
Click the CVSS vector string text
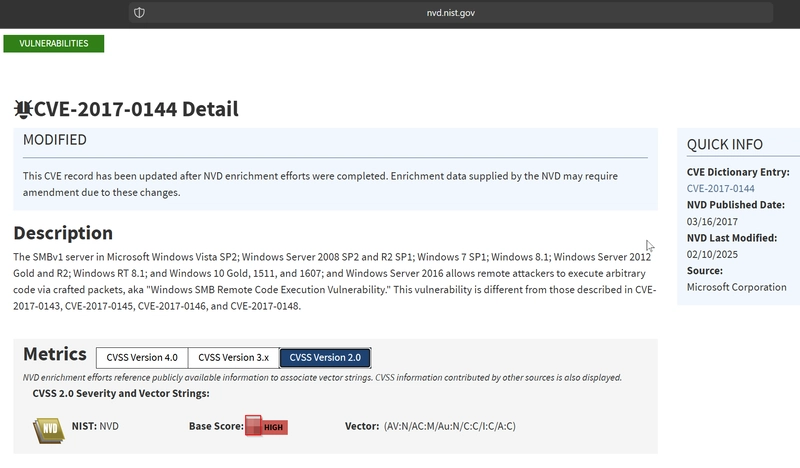pos(449,426)
